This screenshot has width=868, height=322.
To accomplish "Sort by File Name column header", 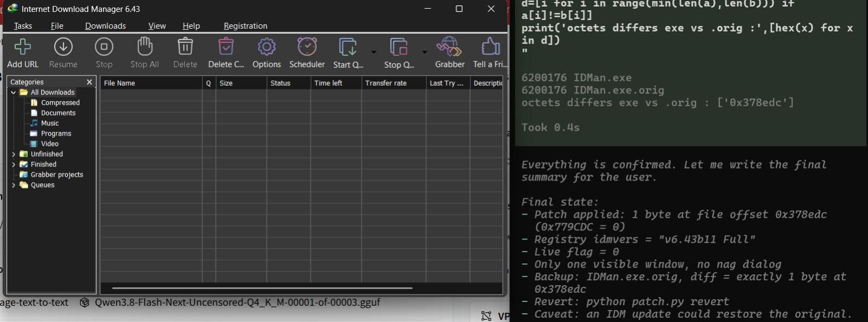I will [151, 83].
